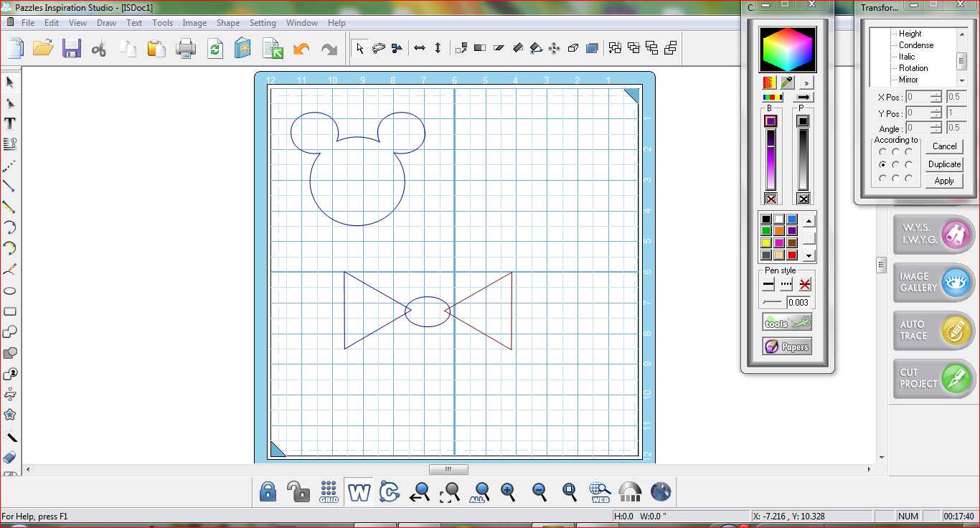Select middle-right According to radio button

(908, 165)
